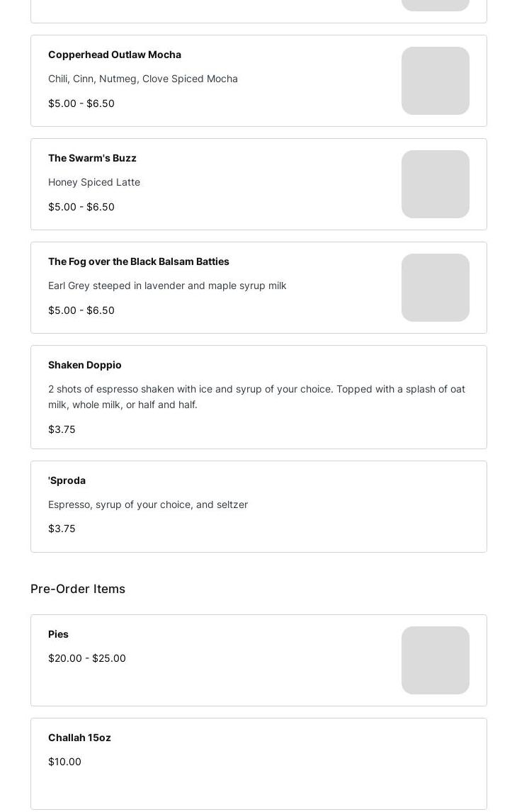
Task: Select the Challah 15oz item
Action: (79, 738)
